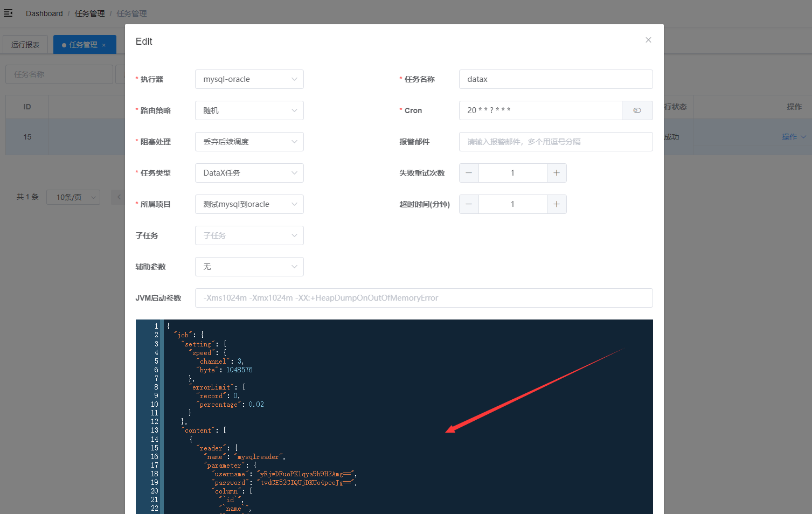Screen dimensions: 812x514
Task: Click minus to decrease 失败重试次数
Action: coord(468,172)
